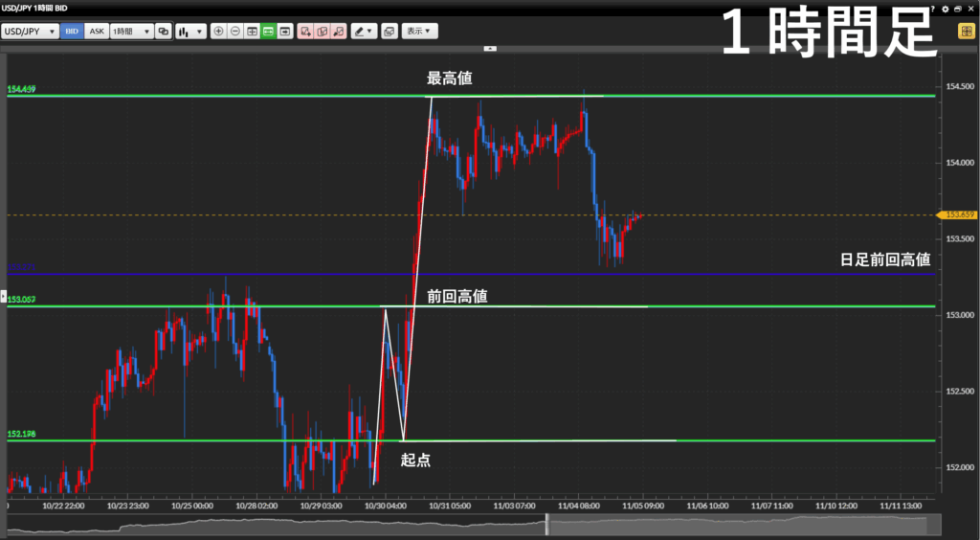This screenshot has height=540, width=980.
Task: Switch price display to ASK
Action: pos(97,31)
